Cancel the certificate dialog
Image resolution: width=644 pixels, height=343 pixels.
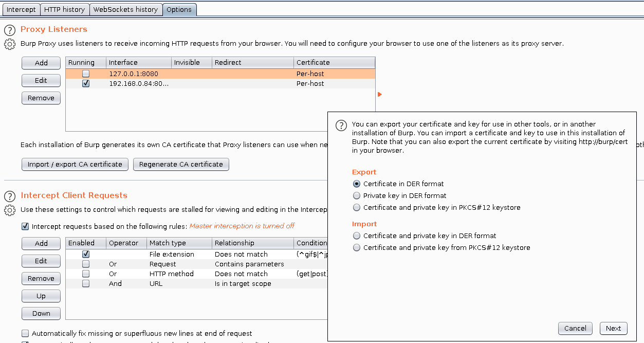(x=575, y=328)
